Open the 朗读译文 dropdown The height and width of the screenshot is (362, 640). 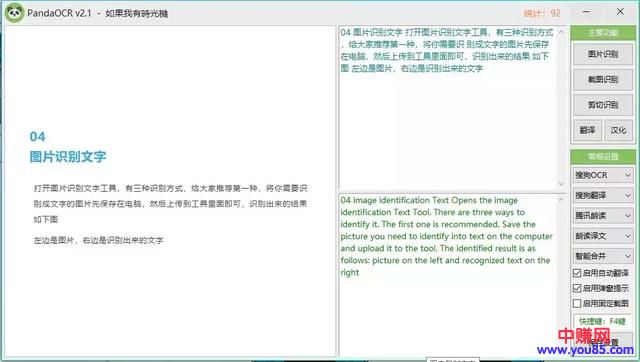[603, 236]
